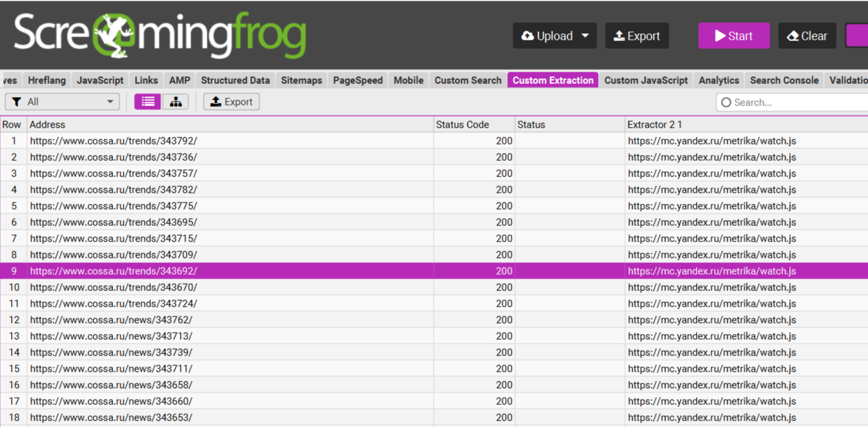Click the search magnifier icon
This screenshot has width=868, height=427.
(x=726, y=103)
